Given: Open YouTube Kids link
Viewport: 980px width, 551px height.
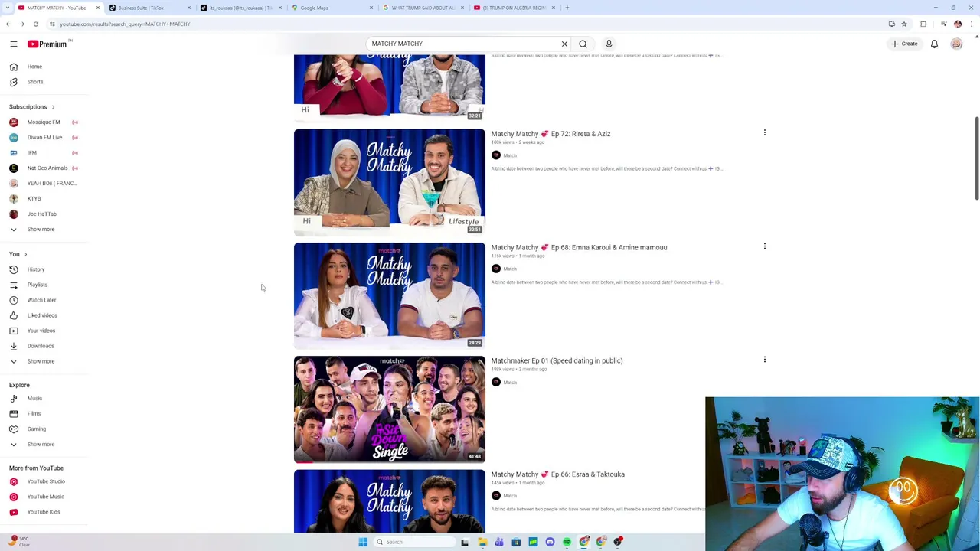Looking at the screenshot, I should point(44,512).
